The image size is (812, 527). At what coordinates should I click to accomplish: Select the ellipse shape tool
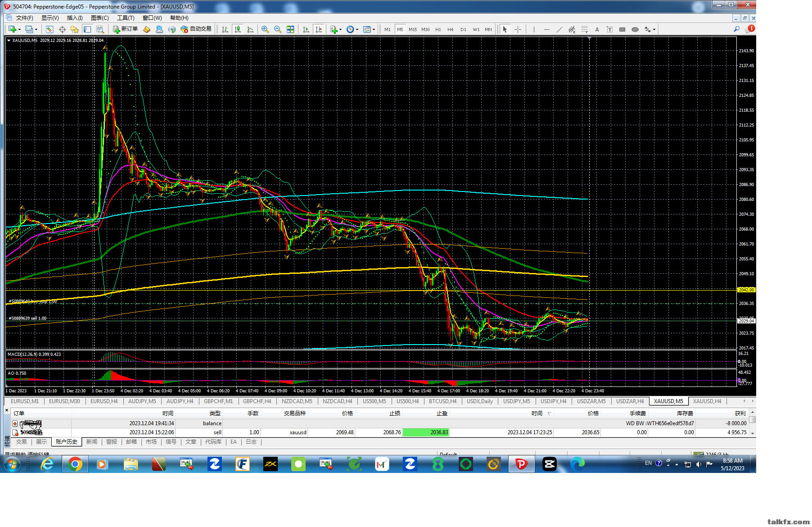click(x=635, y=29)
